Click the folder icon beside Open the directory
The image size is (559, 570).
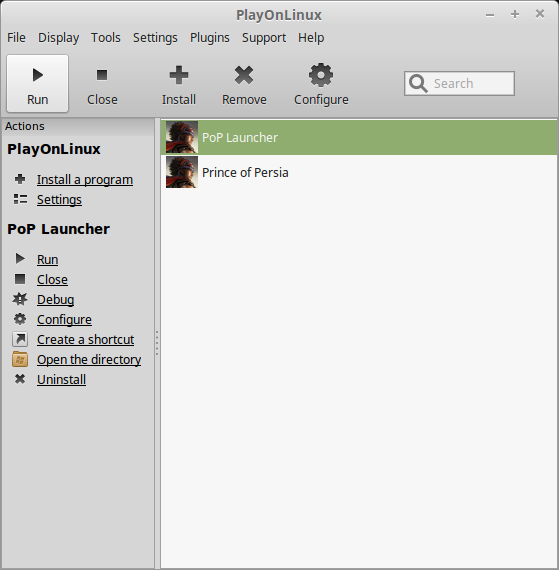20,359
